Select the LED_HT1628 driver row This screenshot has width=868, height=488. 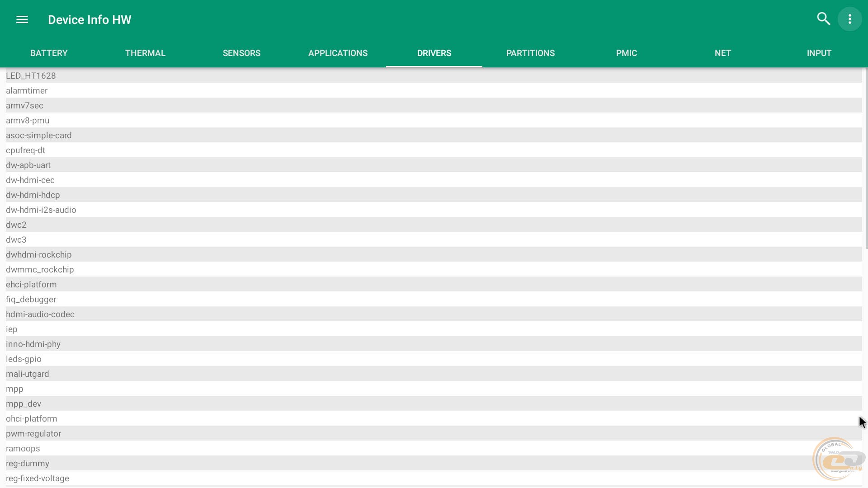click(31, 75)
